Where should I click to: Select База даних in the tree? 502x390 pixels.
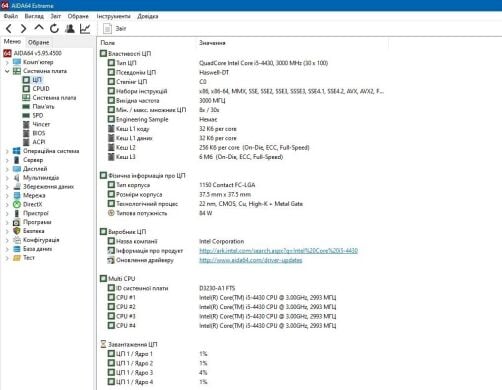pyautogui.click(x=32, y=249)
